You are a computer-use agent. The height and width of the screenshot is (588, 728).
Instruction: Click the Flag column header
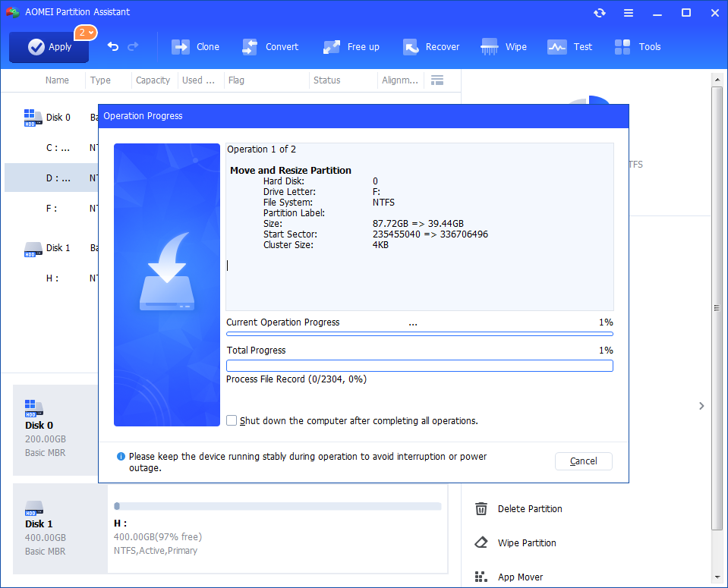[236, 80]
